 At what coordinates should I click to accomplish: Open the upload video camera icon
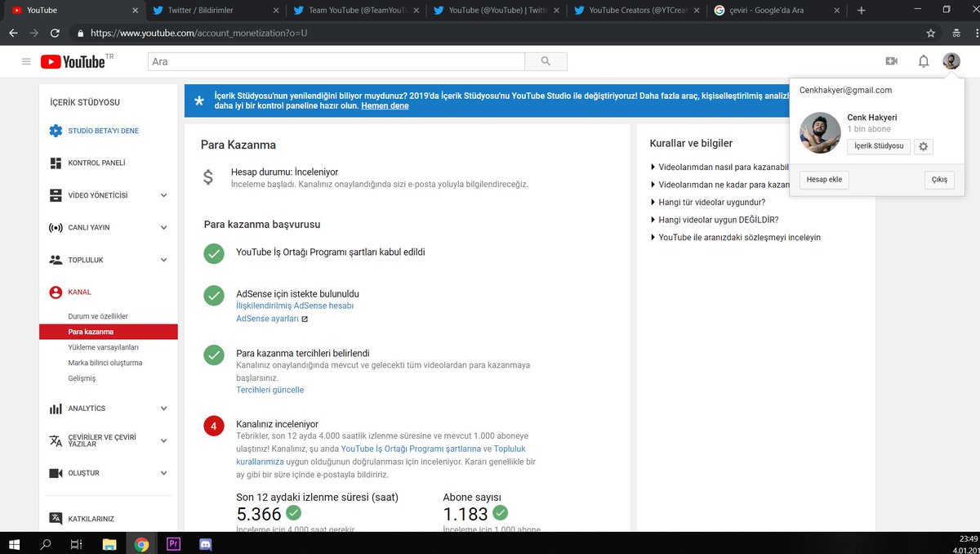[x=892, y=61]
